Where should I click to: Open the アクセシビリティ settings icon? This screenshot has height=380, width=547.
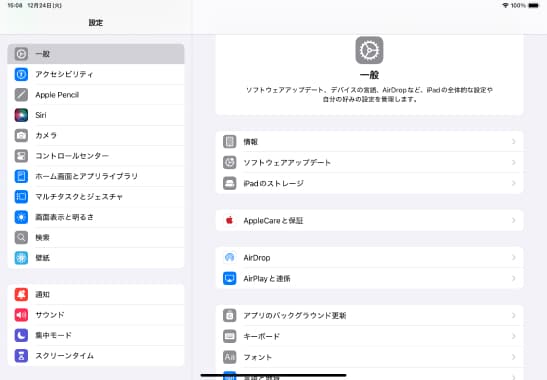[x=21, y=74]
